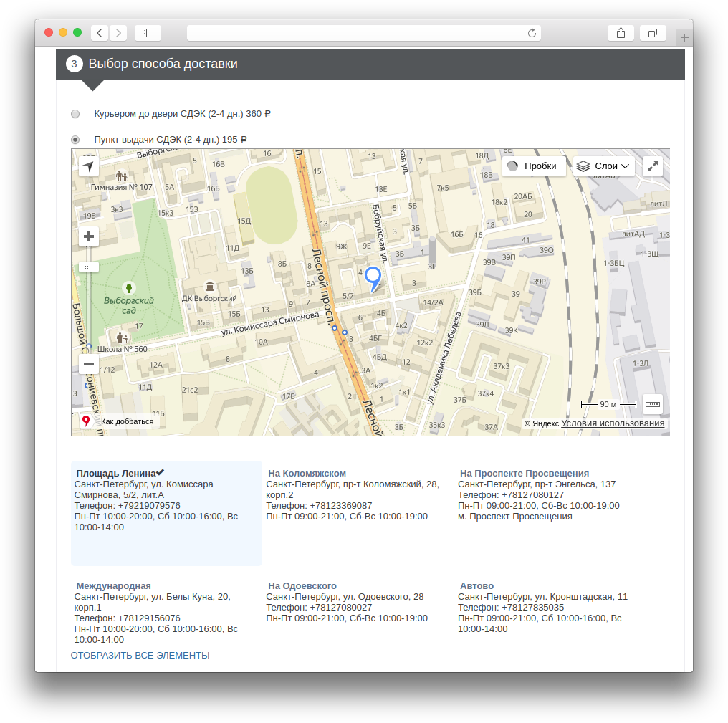Screen dimensions: 728x723
Task: Show all browser tabs overview
Action: pos(653,33)
